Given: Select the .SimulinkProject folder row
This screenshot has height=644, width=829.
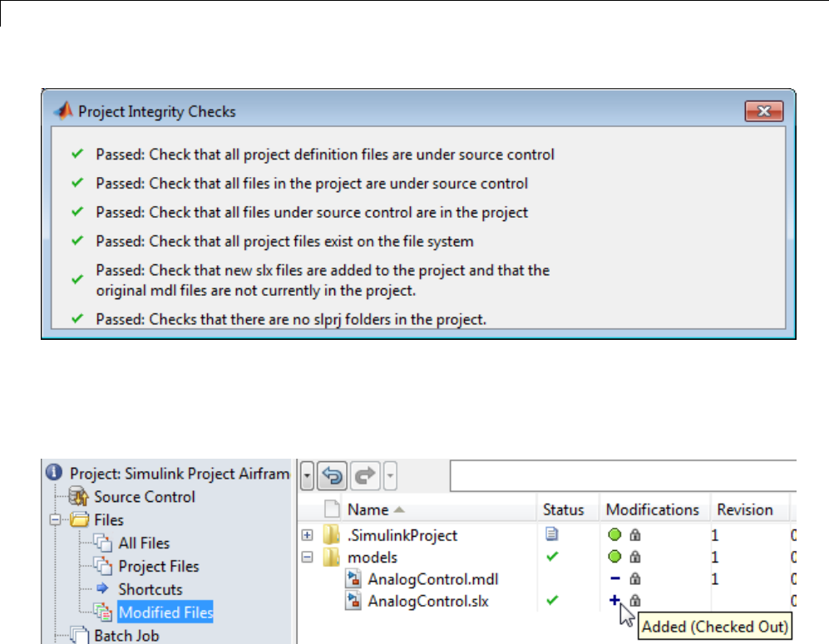Looking at the screenshot, I should pyautogui.click(x=402, y=535).
